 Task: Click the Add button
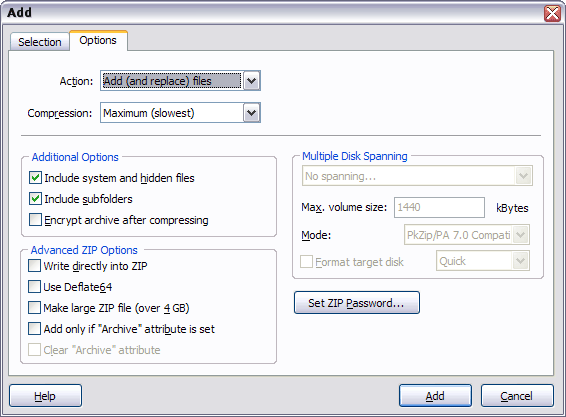pos(435,396)
